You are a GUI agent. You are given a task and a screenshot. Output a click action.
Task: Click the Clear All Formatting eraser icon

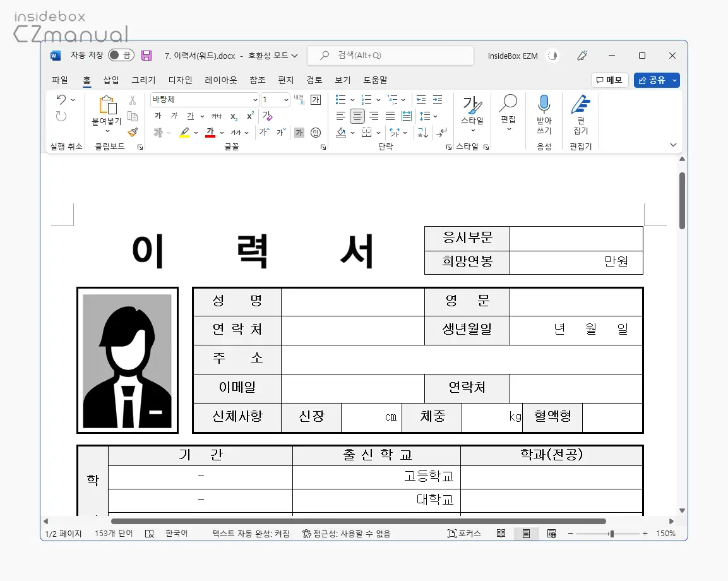point(268,116)
